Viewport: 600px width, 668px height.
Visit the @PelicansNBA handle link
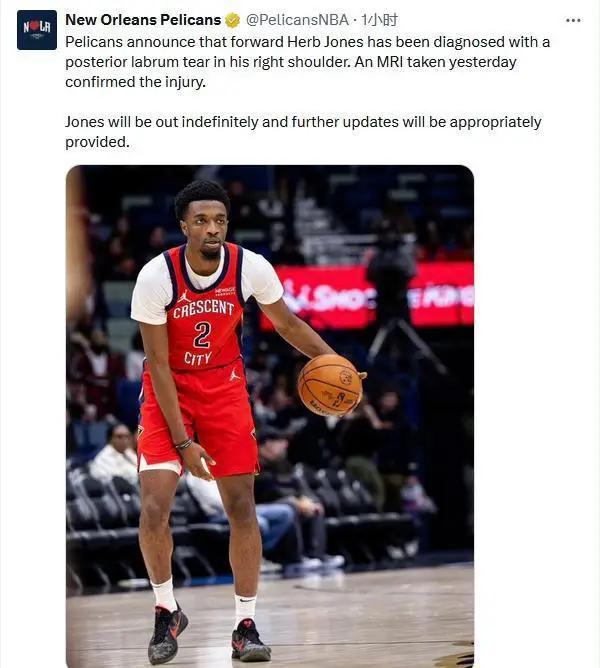297,20
